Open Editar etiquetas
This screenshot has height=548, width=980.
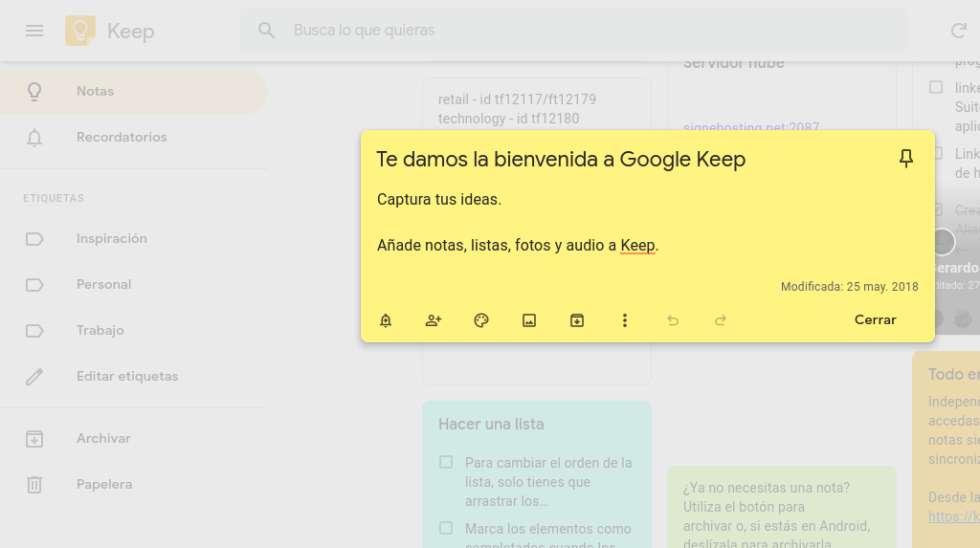pos(127,377)
